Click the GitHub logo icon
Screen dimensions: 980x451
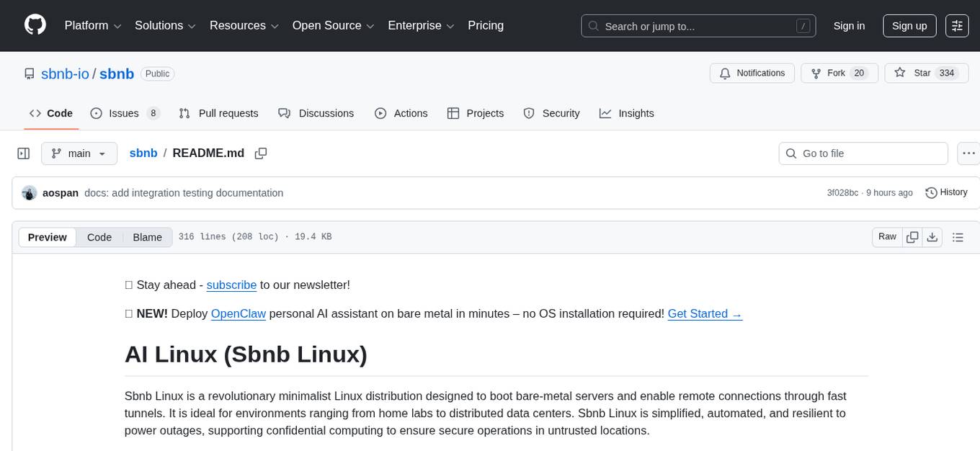(x=35, y=25)
